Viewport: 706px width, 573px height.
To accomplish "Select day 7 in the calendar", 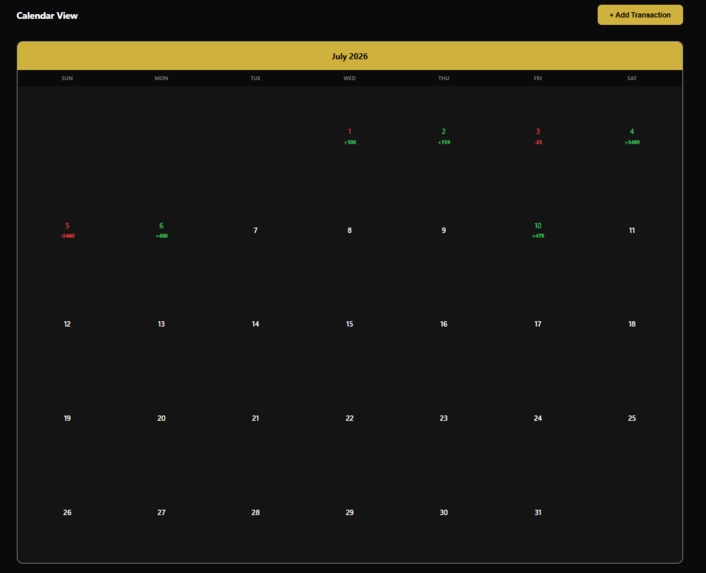I will pos(255,230).
